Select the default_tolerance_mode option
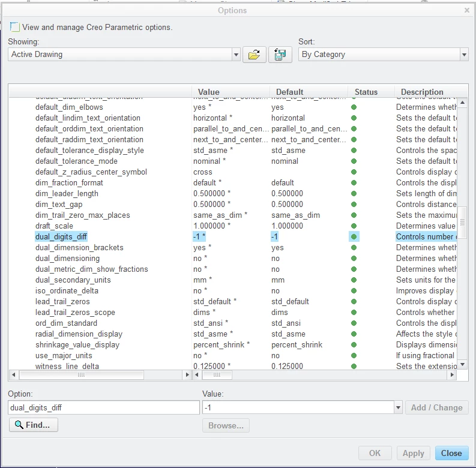 pos(76,161)
